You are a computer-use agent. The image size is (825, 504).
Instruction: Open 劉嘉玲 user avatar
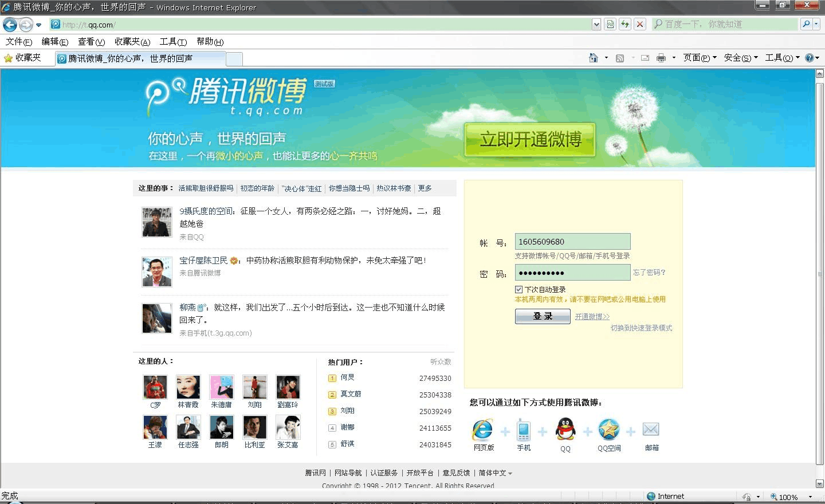tap(288, 387)
